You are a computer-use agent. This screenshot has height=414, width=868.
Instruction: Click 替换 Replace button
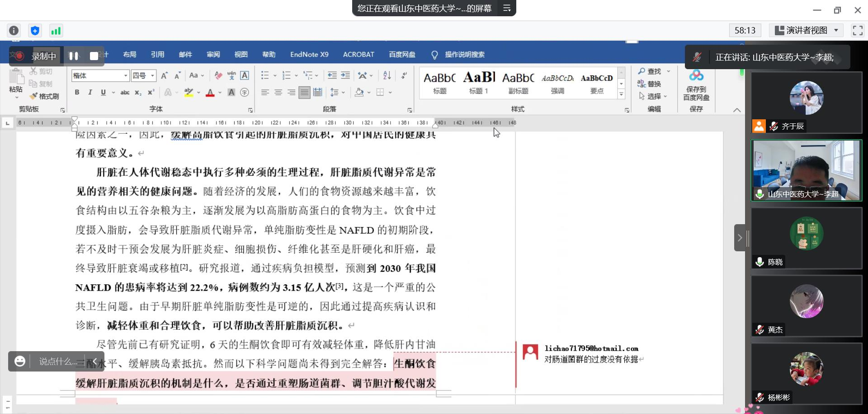click(x=649, y=84)
